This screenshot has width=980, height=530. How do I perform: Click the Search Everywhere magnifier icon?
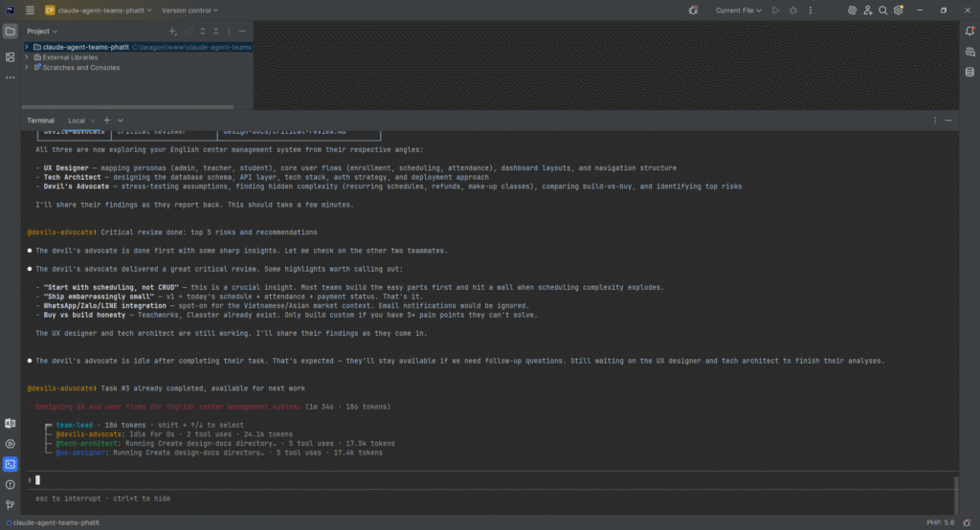tap(882, 11)
